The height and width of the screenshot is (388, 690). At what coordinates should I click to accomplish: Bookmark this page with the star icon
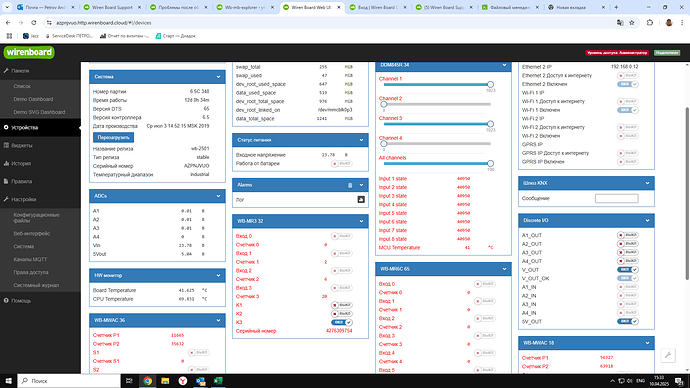tap(632, 23)
